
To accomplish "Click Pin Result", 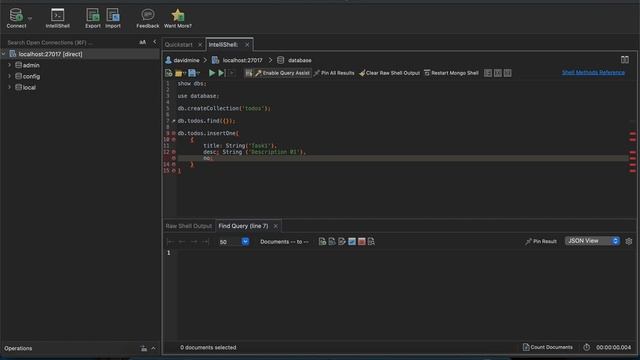I will [x=541, y=241].
